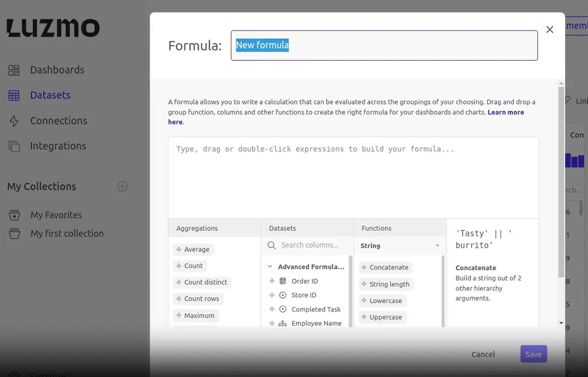The height and width of the screenshot is (377, 588).
Task: Go to Datasets in the sidebar
Action: point(50,95)
